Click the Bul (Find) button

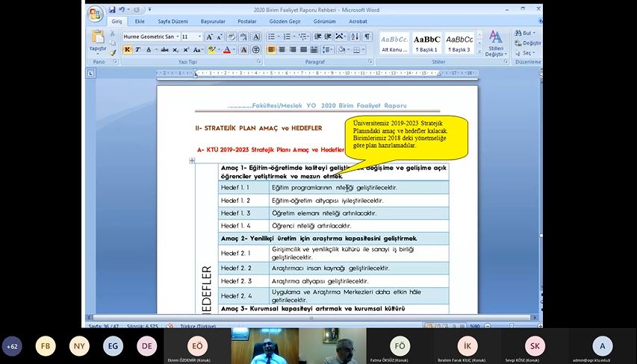click(x=525, y=34)
